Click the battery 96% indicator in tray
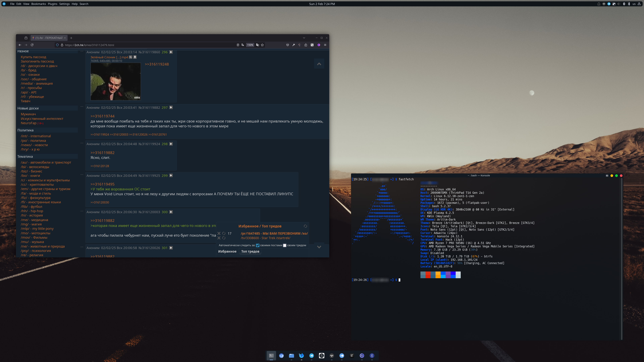Image resolution: width=644 pixels, height=362 pixels. (x=639, y=4)
